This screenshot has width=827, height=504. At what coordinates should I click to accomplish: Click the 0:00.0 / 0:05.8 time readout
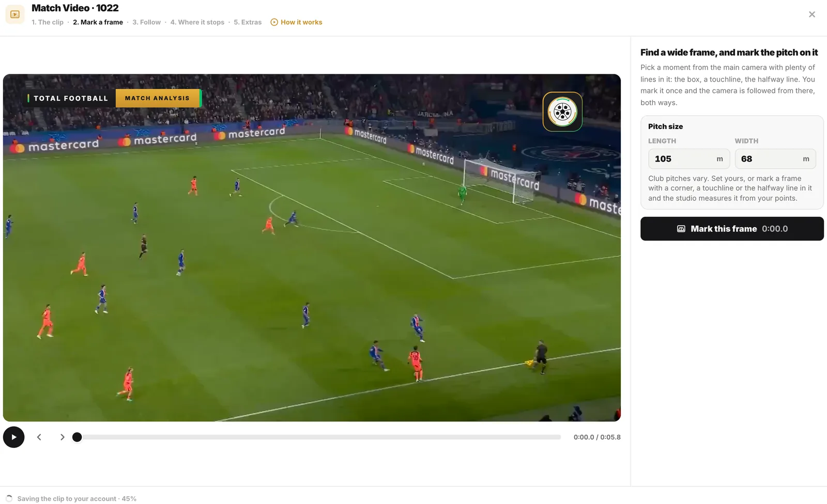597,437
